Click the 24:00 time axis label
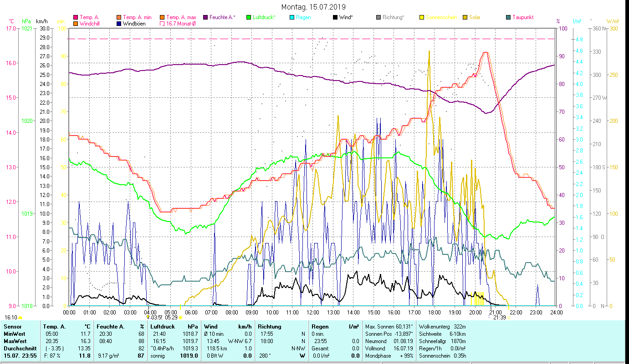The height and width of the screenshot is (364, 629). 556,312
